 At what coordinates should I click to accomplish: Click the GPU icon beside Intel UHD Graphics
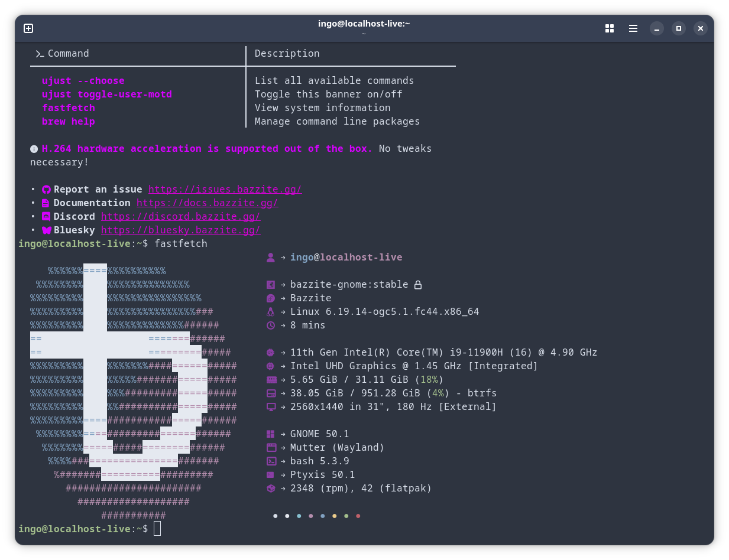(x=271, y=366)
